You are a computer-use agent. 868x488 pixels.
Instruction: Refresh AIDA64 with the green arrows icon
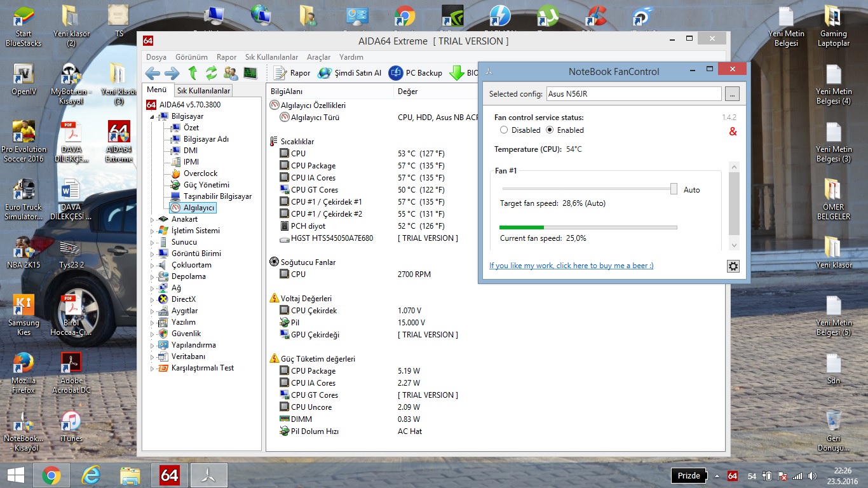coord(211,73)
